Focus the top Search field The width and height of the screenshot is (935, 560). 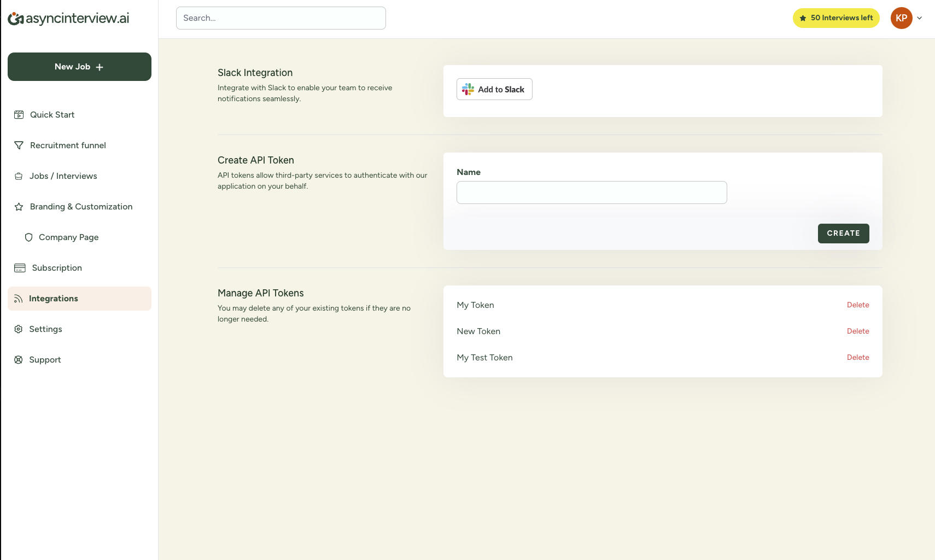point(281,18)
